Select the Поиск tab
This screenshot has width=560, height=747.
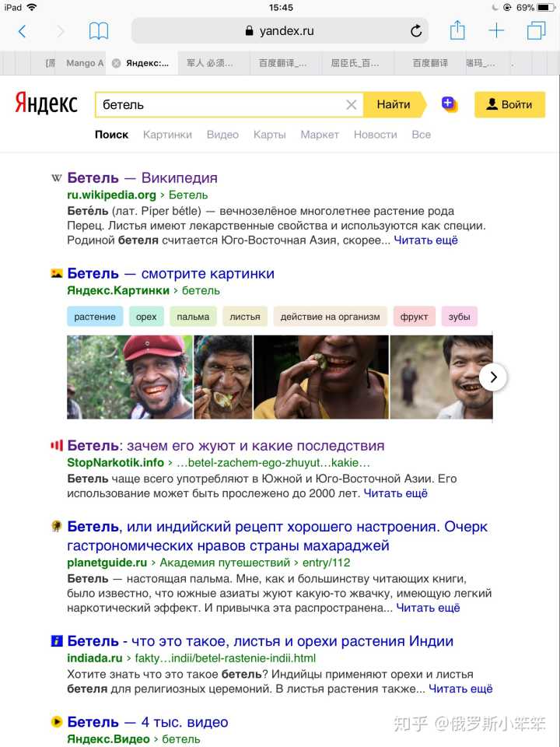(111, 135)
